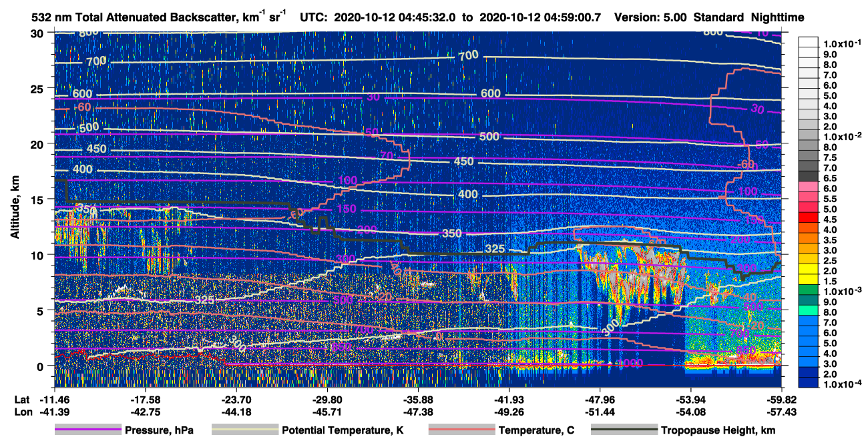
Task: Click longitude value -51.44
Action: 600,412
